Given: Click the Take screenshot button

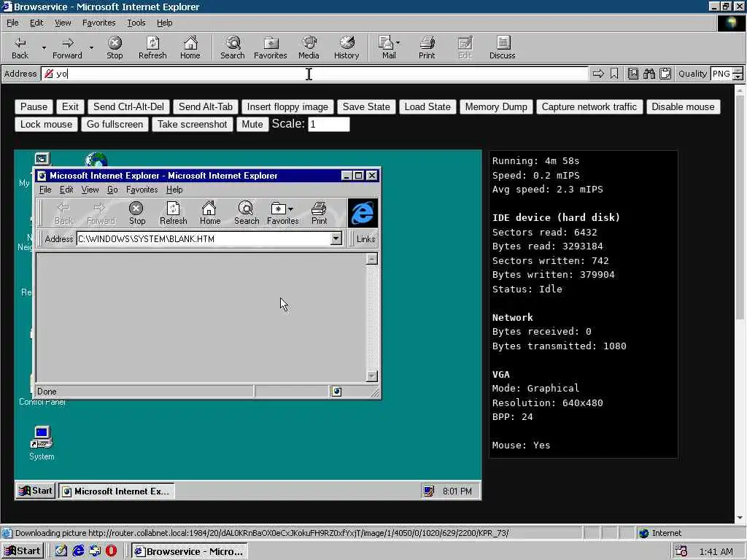Looking at the screenshot, I should [x=192, y=124].
